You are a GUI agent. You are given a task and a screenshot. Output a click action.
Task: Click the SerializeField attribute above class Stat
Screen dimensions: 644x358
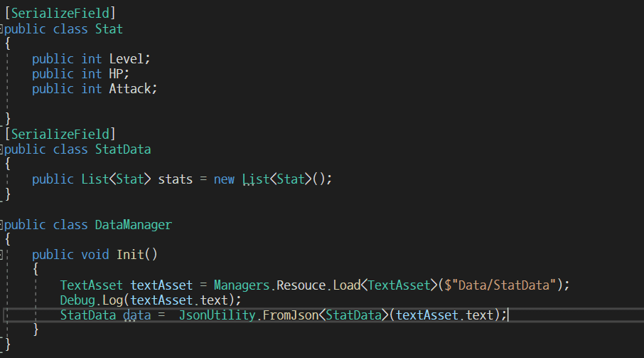(60, 13)
